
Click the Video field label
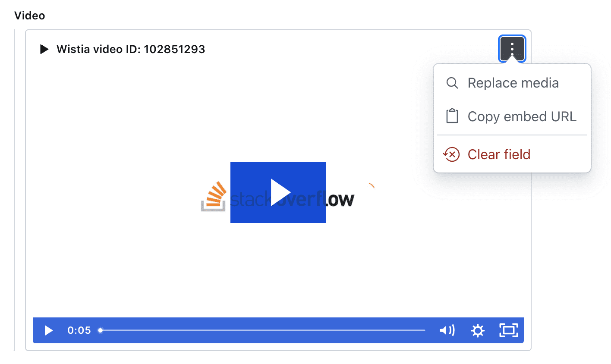(x=30, y=16)
